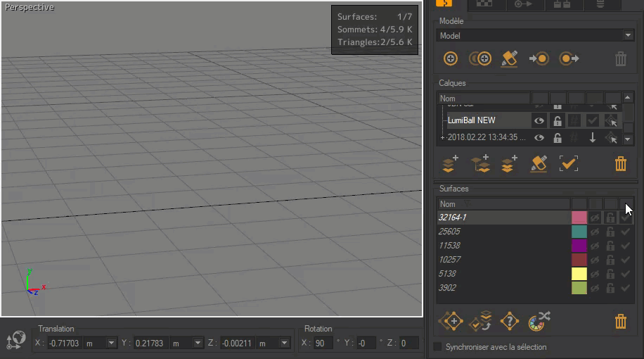Click the world coordinate system icon
Image resolution: width=644 pixels, height=359 pixels.
pos(15,341)
